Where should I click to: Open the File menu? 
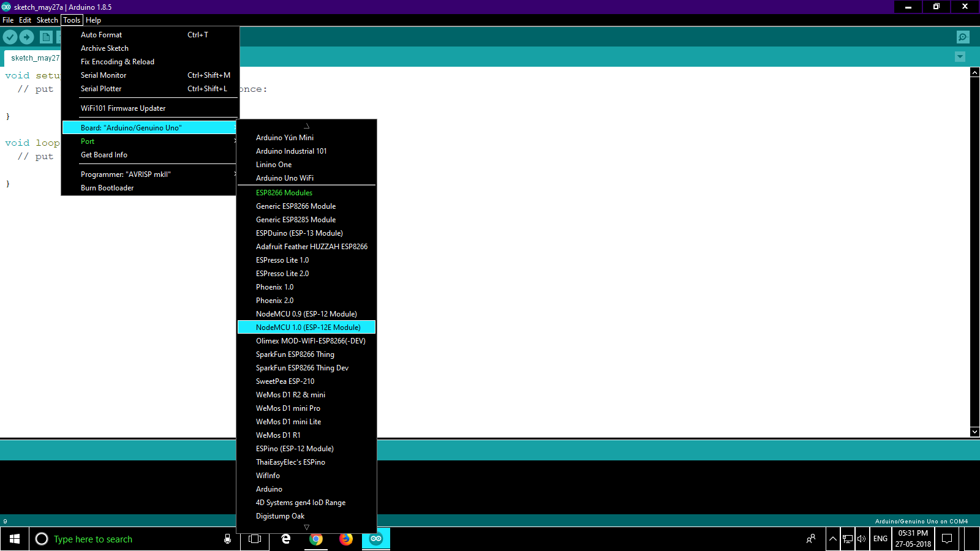click(8, 20)
